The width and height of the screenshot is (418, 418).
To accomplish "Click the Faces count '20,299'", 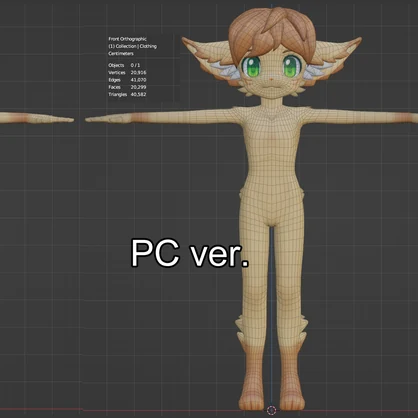I will pyautogui.click(x=138, y=87).
